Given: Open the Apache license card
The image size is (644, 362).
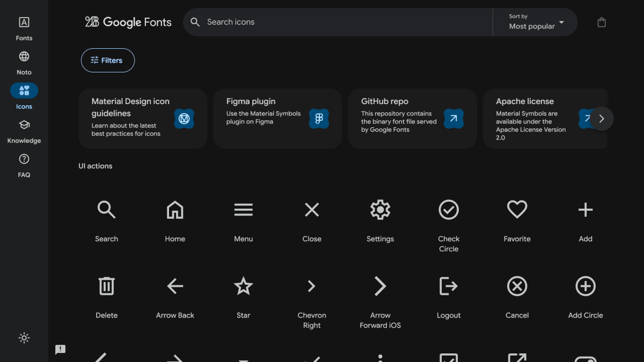Looking at the screenshot, I should [x=545, y=119].
